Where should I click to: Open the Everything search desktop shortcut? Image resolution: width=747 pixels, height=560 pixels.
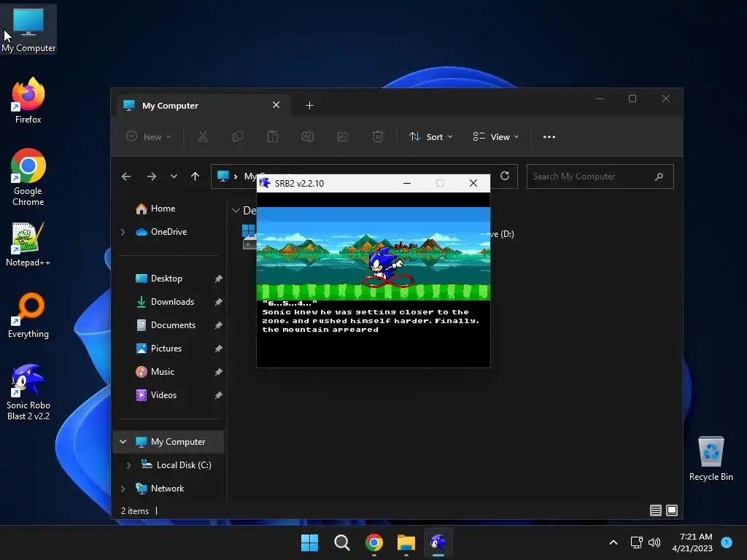coord(28,315)
